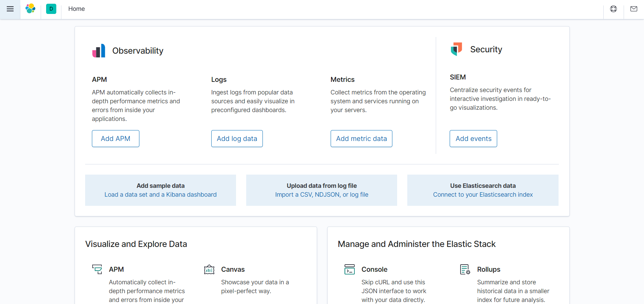Open the hamburger navigation menu
The image size is (644, 304).
10,9
